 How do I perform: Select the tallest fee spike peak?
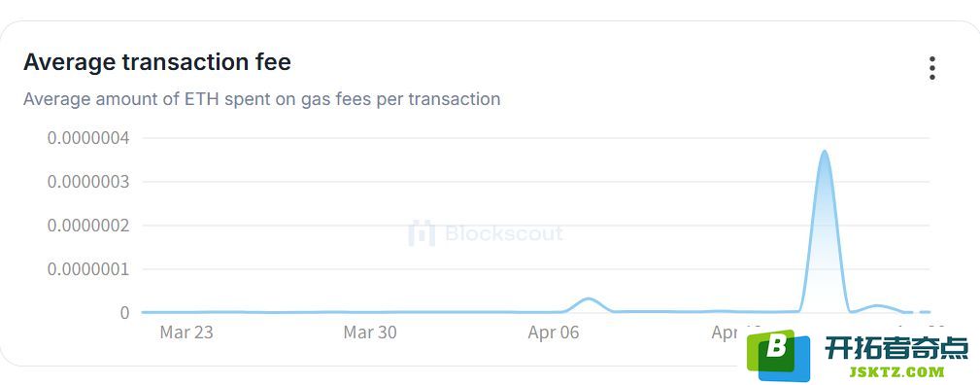(x=825, y=152)
